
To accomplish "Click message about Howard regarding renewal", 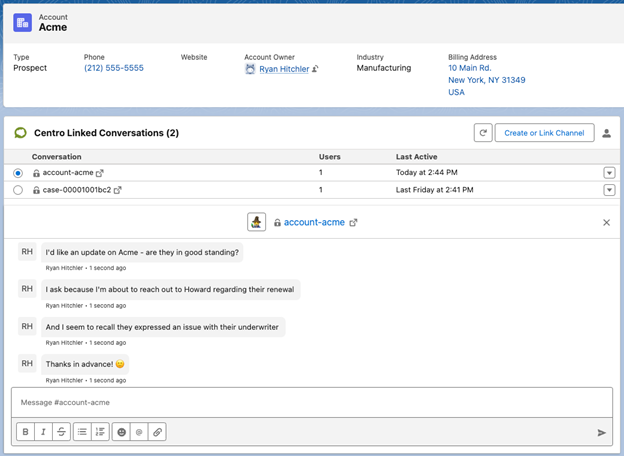I will click(x=170, y=290).
